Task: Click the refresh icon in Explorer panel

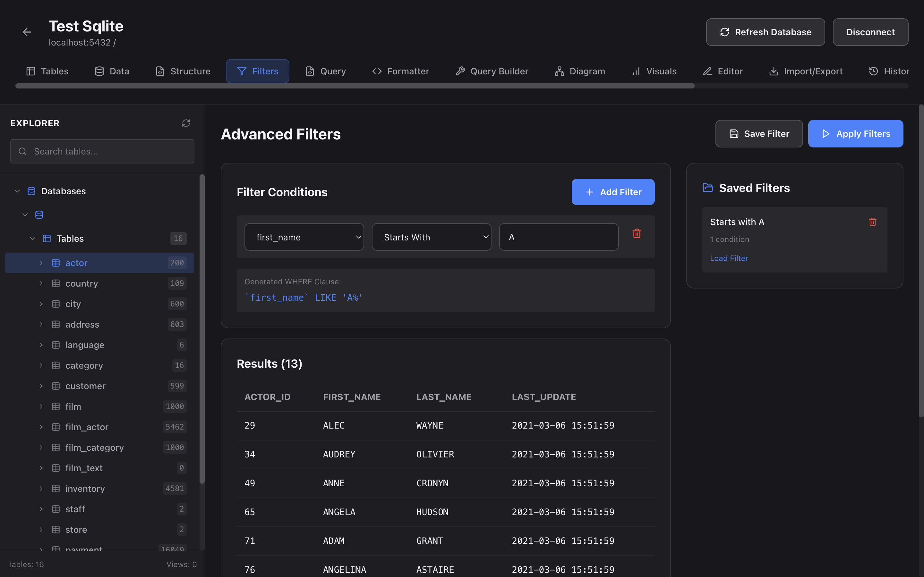Action: click(x=186, y=123)
